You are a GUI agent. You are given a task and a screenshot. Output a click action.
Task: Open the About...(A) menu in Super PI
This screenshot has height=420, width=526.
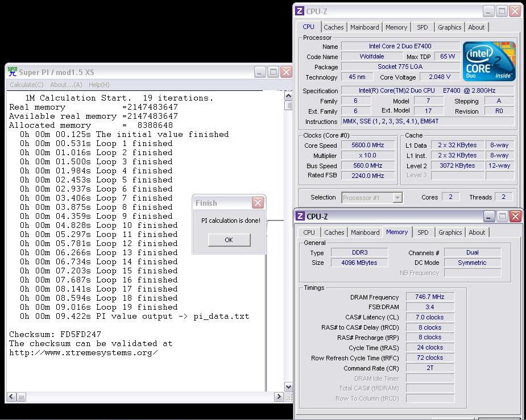(x=66, y=85)
